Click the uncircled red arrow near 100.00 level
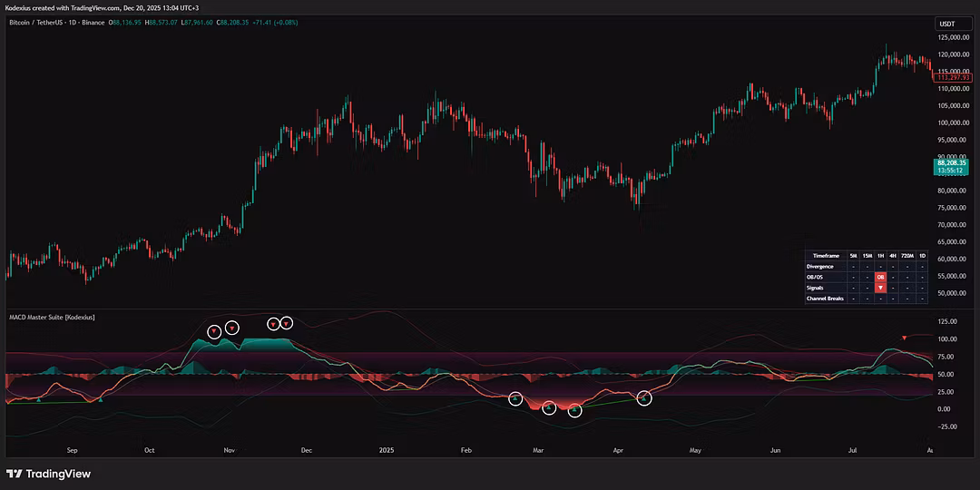 point(904,338)
